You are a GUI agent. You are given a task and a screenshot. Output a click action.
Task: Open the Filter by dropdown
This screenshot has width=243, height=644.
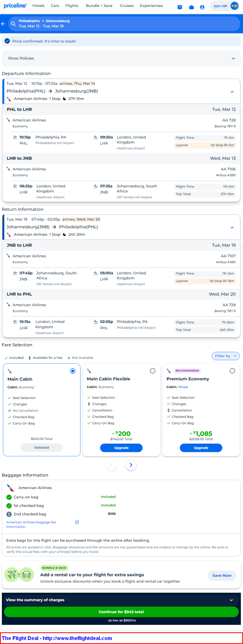[226, 356]
